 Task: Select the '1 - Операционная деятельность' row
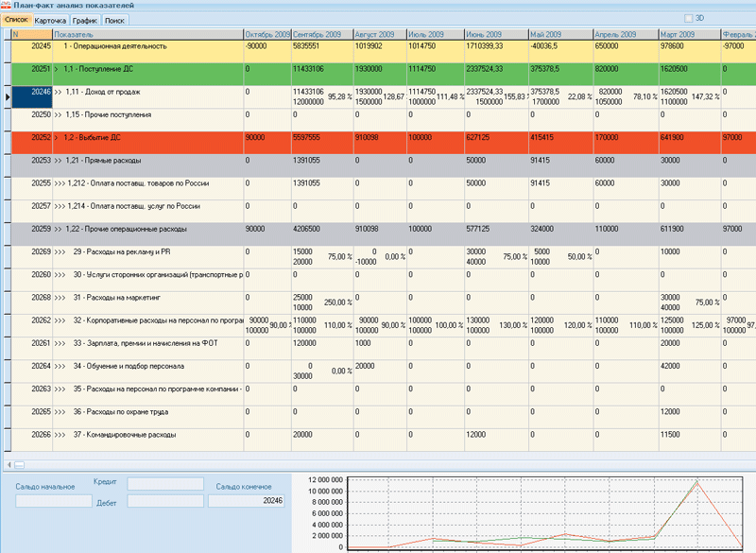[x=115, y=45]
